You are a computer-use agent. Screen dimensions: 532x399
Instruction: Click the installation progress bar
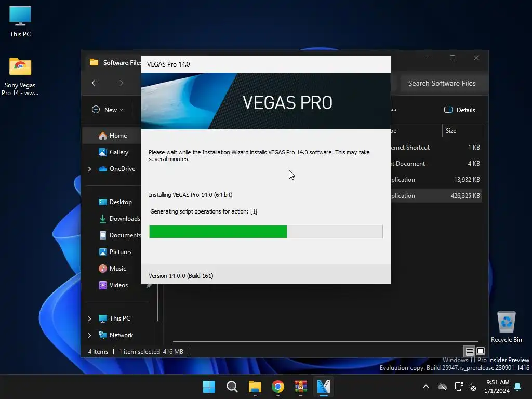[x=266, y=232]
